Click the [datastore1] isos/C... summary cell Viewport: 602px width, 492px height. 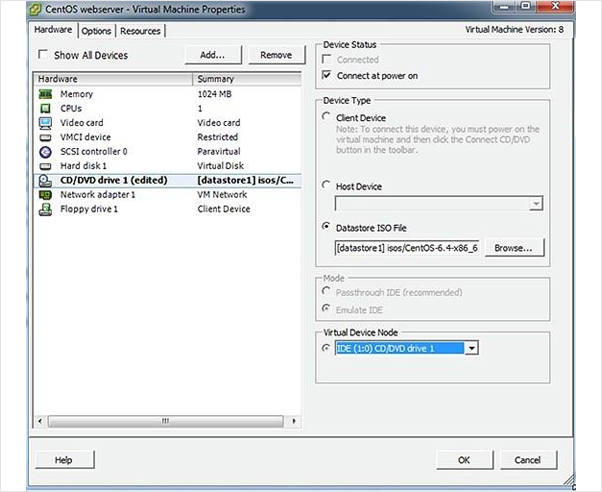(x=246, y=181)
